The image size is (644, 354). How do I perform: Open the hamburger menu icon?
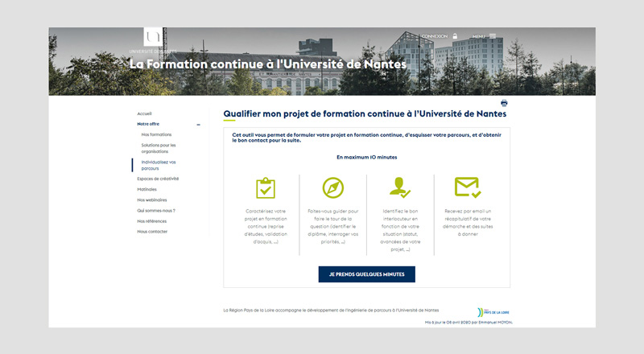[493, 36]
